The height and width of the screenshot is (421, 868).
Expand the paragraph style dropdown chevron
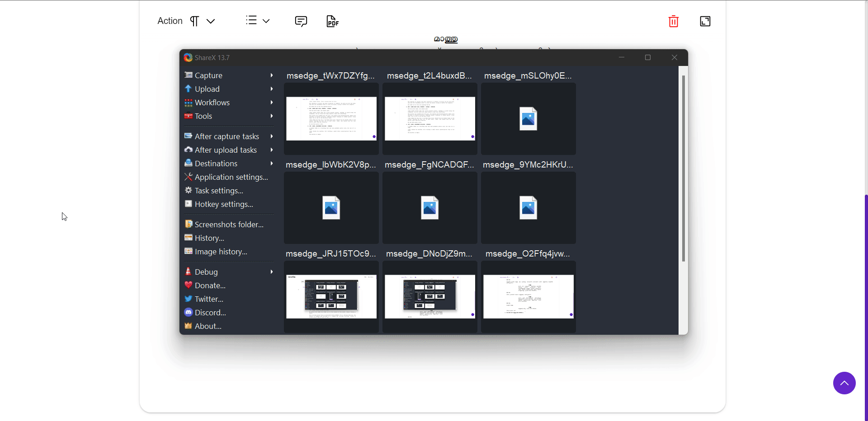[211, 21]
